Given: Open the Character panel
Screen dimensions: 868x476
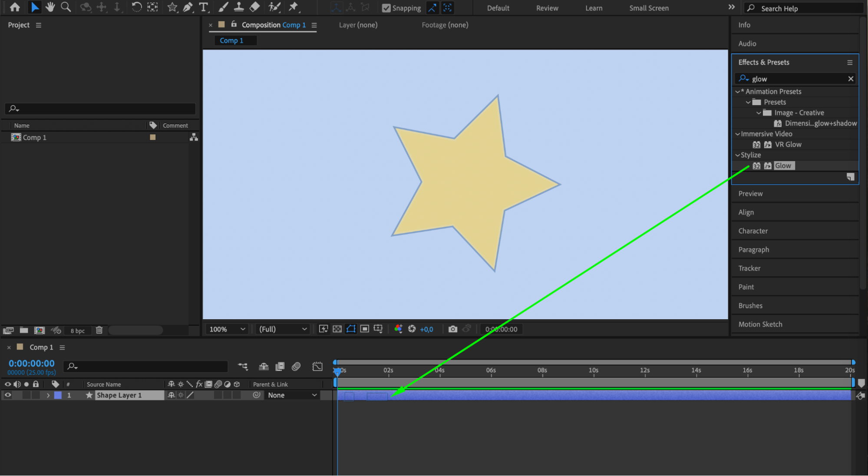Looking at the screenshot, I should coord(753,231).
